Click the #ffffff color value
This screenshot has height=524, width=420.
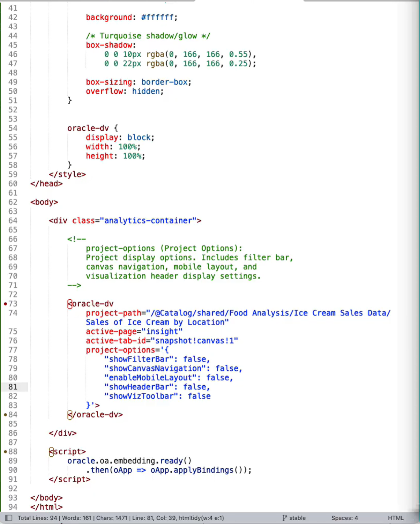(157, 17)
